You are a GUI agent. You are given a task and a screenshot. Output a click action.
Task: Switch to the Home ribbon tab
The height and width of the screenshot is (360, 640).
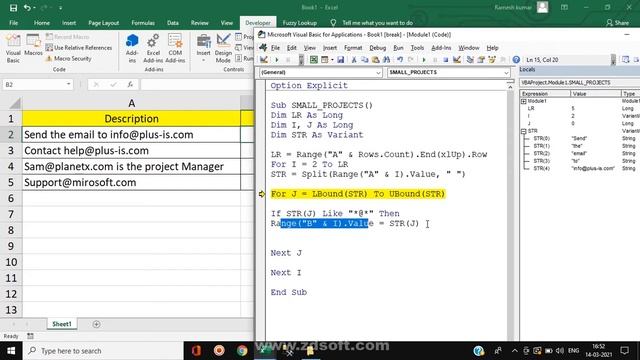[42, 23]
